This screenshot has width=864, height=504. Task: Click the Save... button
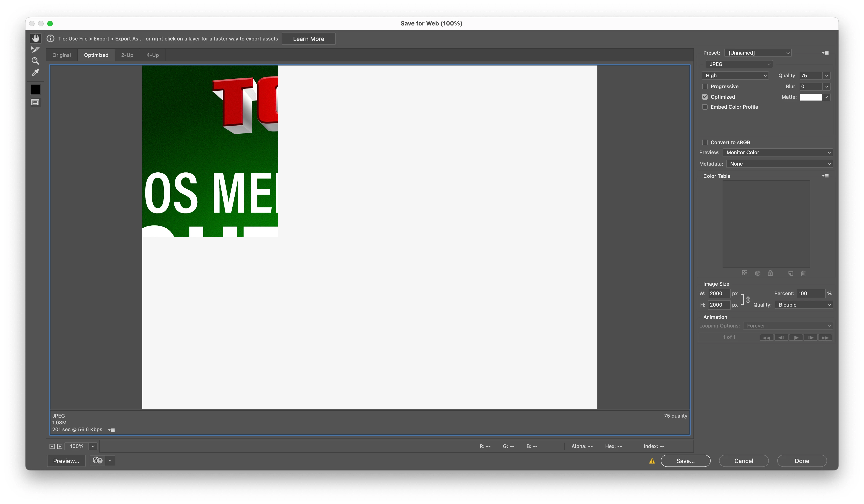tap(685, 461)
